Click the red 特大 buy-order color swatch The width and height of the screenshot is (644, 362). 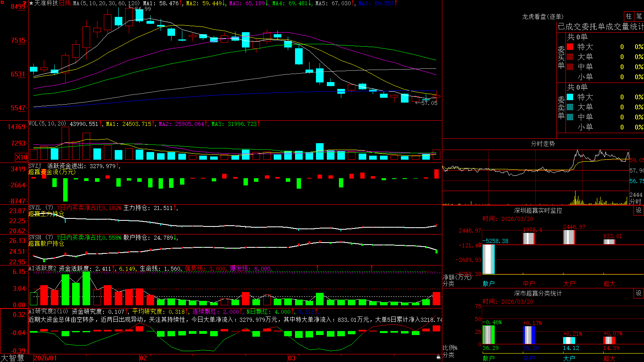pyautogui.click(x=570, y=47)
